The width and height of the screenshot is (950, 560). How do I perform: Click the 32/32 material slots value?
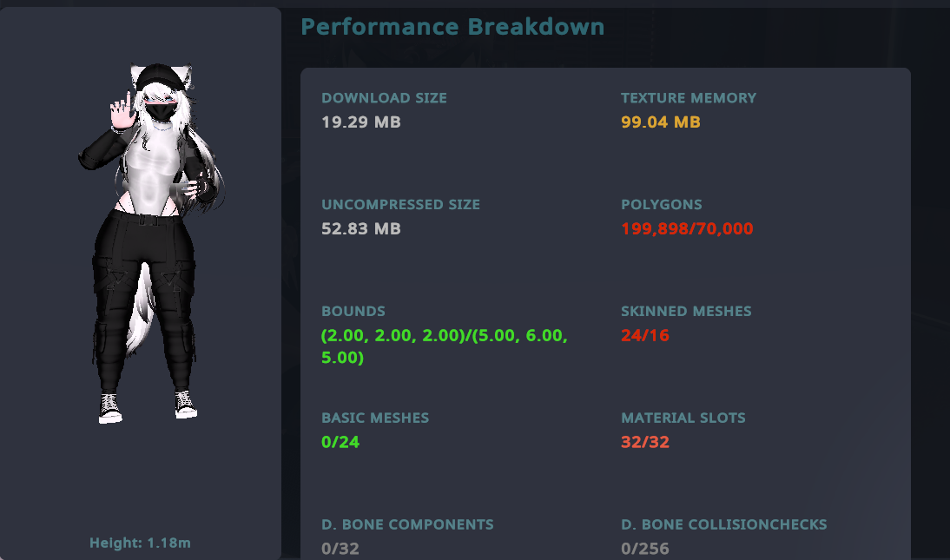645,442
